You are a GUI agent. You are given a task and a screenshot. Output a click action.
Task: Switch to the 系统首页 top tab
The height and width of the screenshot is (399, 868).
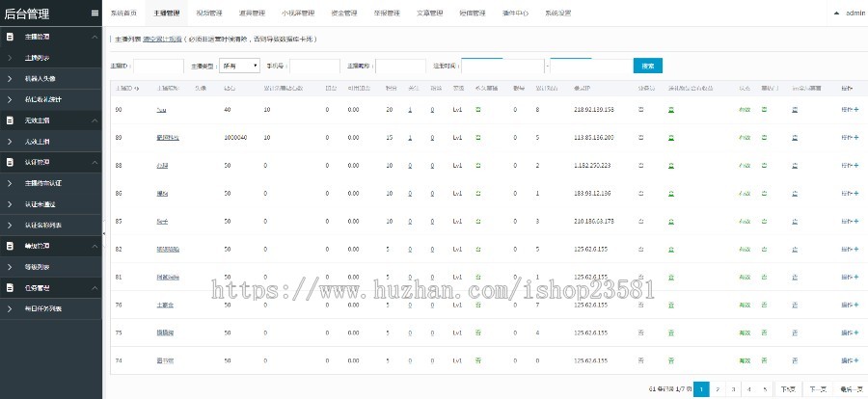[x=123, y=13]
